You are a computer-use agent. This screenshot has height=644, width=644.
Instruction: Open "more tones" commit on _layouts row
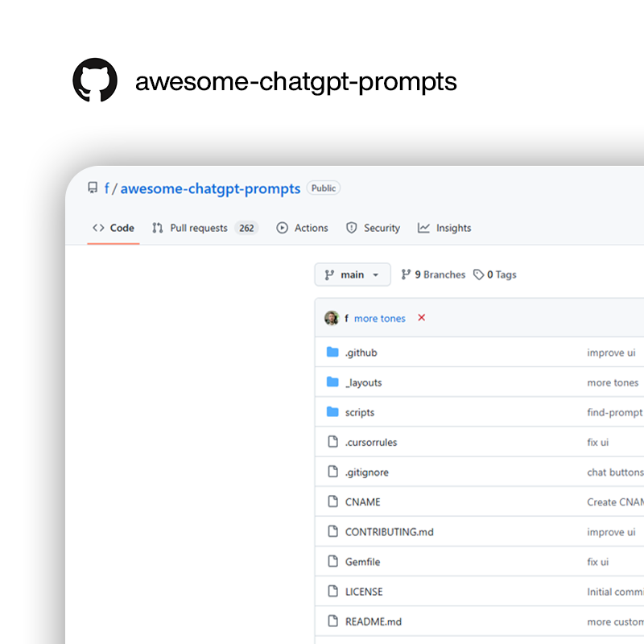[613, 383]
